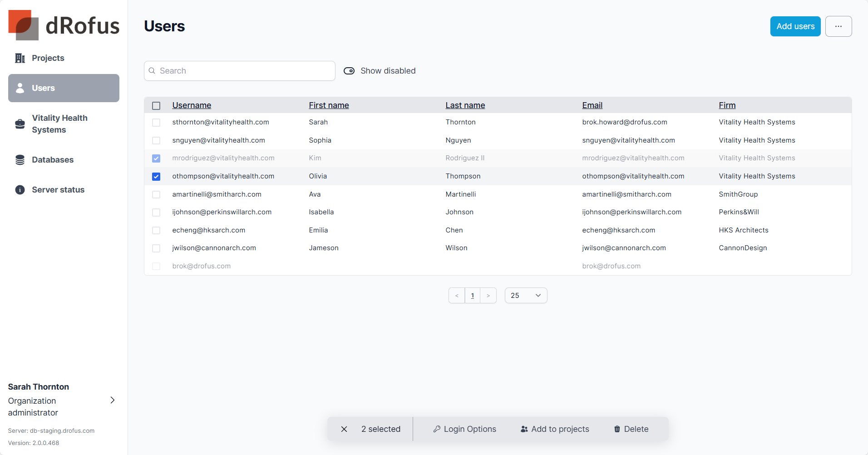Check the select-all header checkbox
868x455 pixels.
156,106
